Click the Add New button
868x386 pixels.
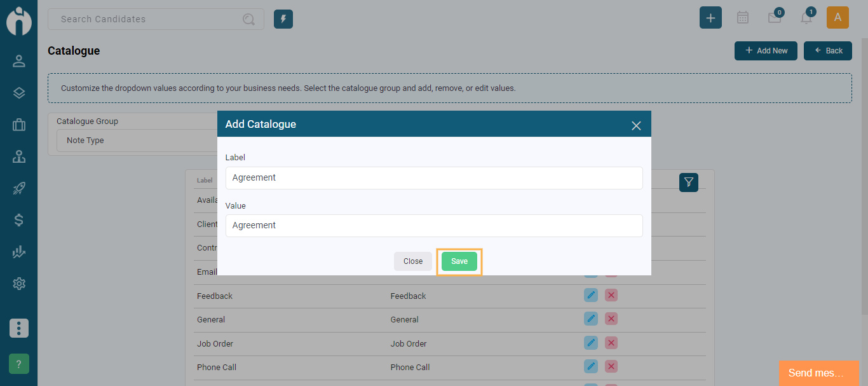pos(766,51)
